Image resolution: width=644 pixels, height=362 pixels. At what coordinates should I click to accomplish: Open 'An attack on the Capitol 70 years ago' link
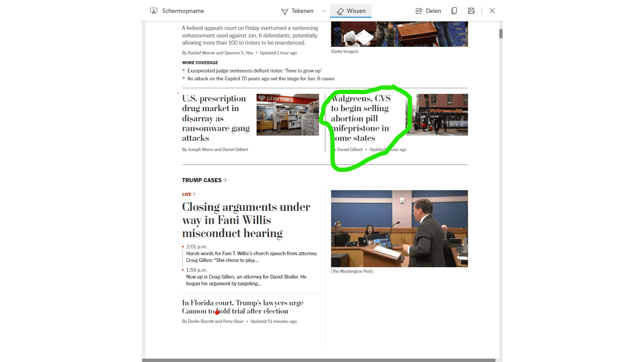(261, 79)
